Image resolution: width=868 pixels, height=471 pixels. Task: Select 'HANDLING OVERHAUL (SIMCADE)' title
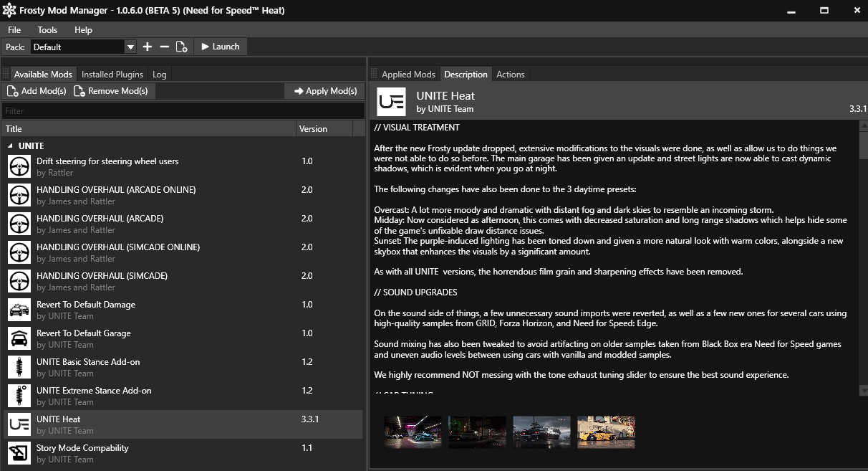[x=102, y=276]
